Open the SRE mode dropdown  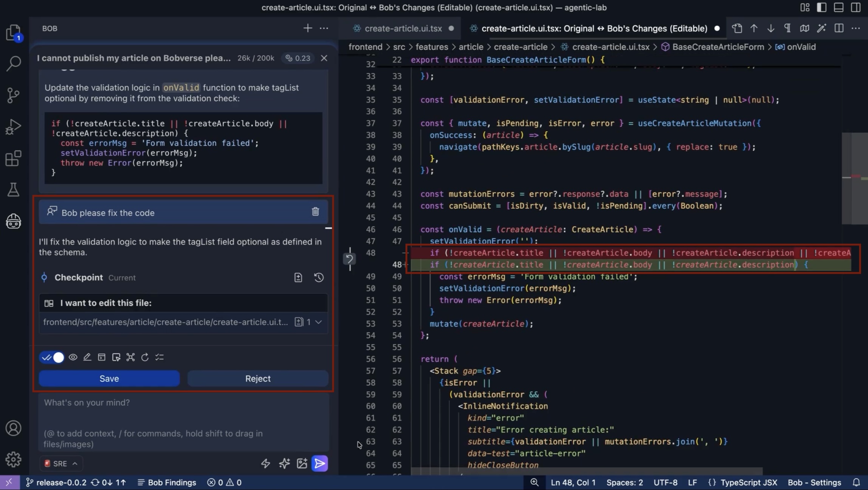[61, 464]
